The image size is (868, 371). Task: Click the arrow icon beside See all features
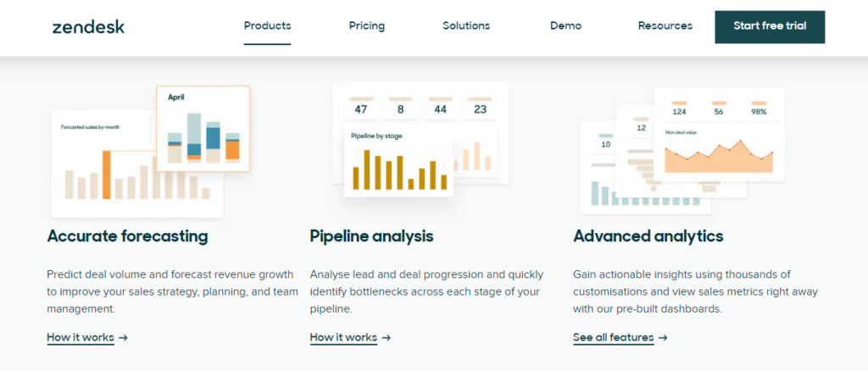(663, 337)
